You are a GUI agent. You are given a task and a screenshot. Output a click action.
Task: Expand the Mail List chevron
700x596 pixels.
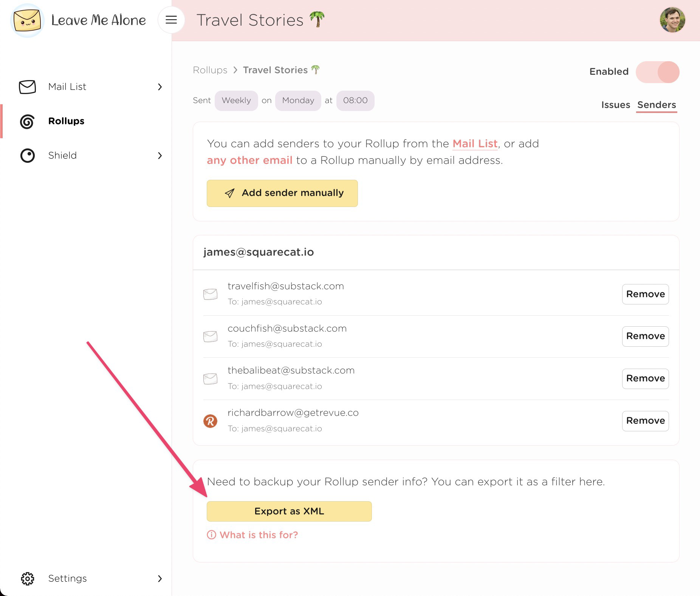click(x=160, y=87)
